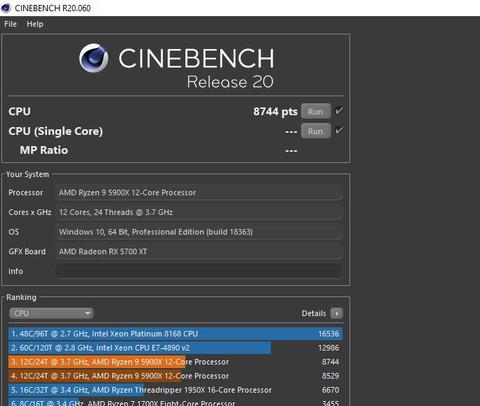Select the Processor name field

199,193
